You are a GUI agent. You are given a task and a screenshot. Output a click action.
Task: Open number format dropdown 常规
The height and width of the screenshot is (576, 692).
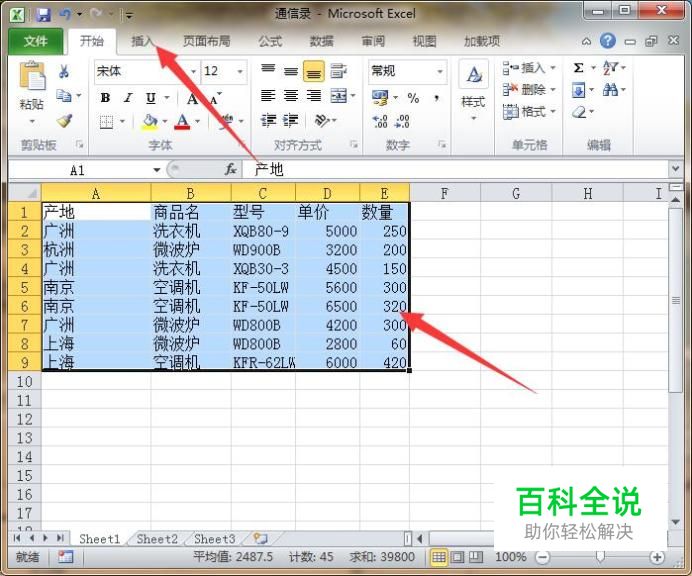coord(440,71)
